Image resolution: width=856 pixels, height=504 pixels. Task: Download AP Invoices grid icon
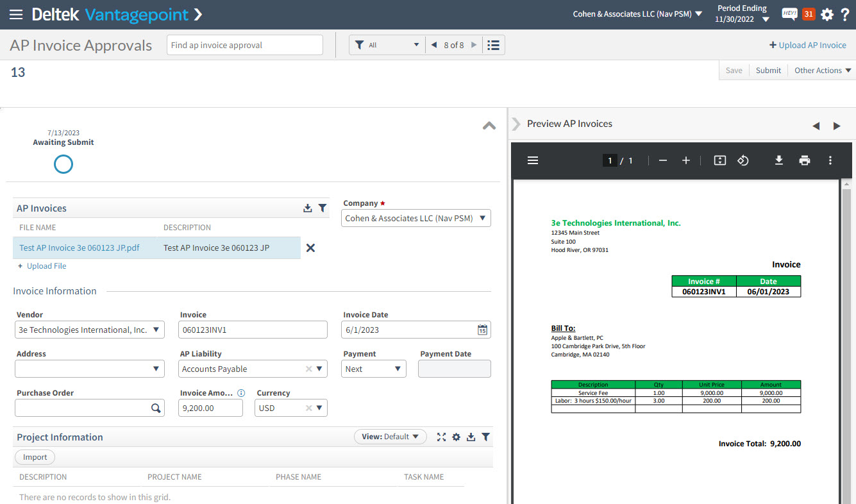coord(308,208)
